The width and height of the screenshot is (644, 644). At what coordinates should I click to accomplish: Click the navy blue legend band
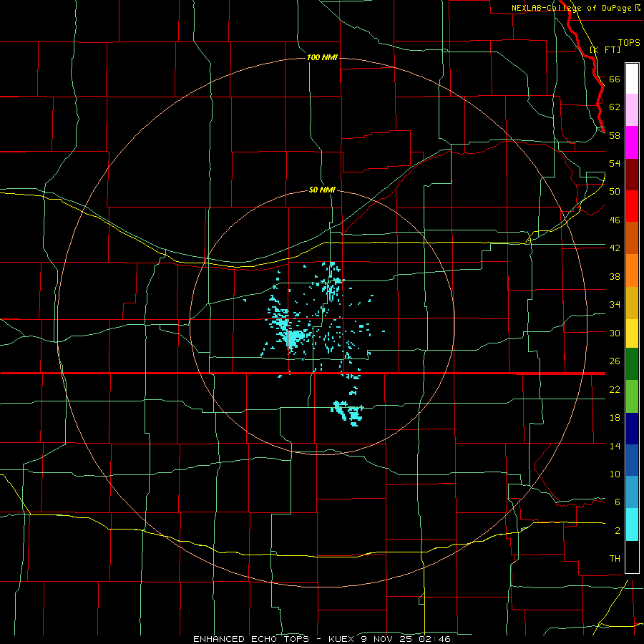point(632,429)
